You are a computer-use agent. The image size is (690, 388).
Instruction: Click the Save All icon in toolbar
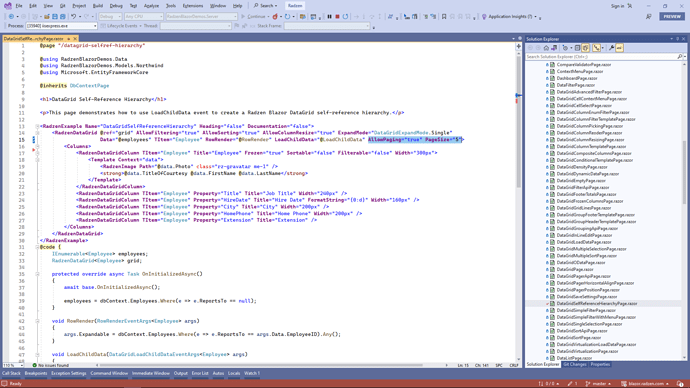[x=62, y=17]
